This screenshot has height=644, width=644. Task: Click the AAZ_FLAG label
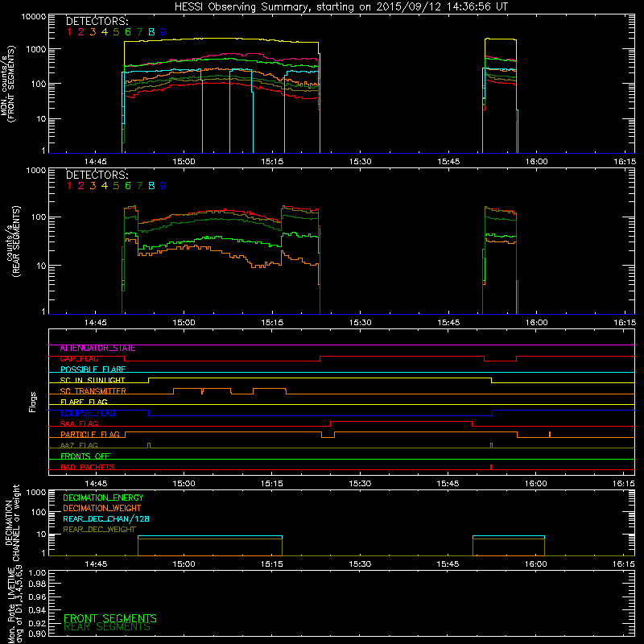click(x=79, y=446)
